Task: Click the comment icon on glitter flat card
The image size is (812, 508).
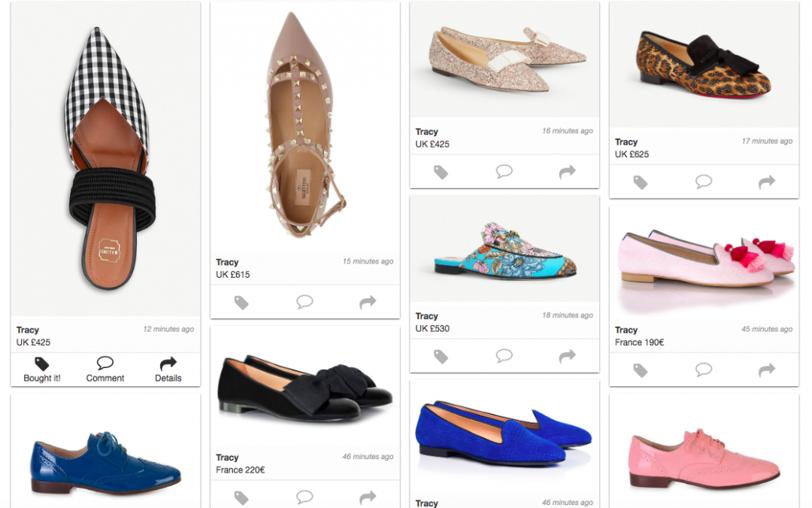Action: point(504,172)
